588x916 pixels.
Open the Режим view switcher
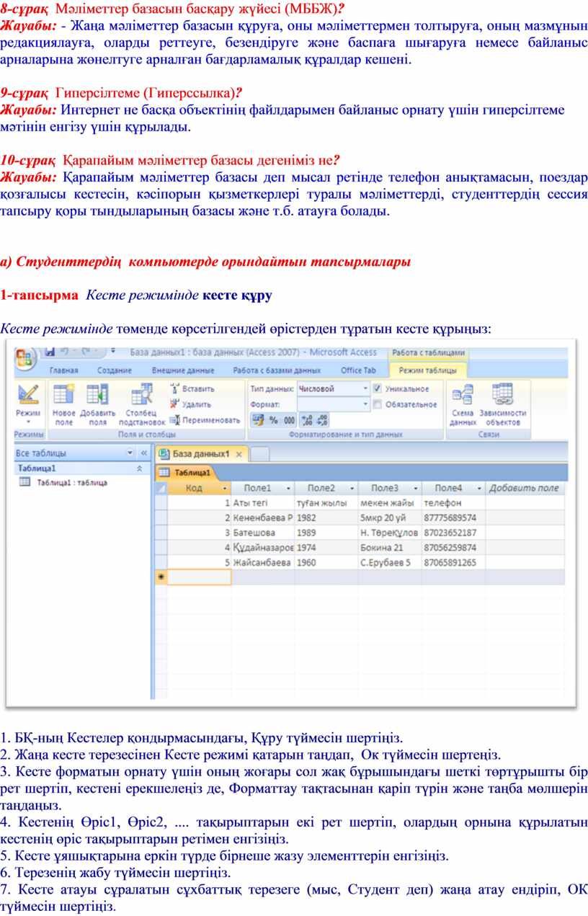tap(28, 402)
